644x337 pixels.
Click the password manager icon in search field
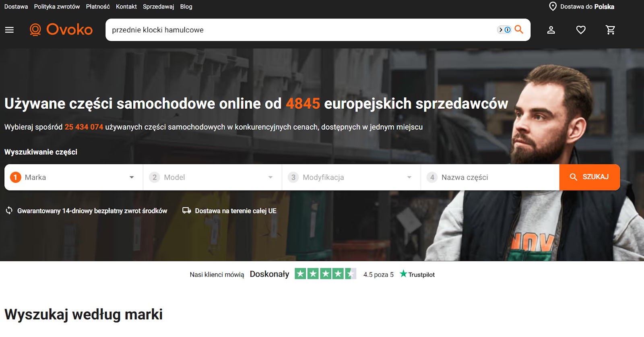[504, 30]
